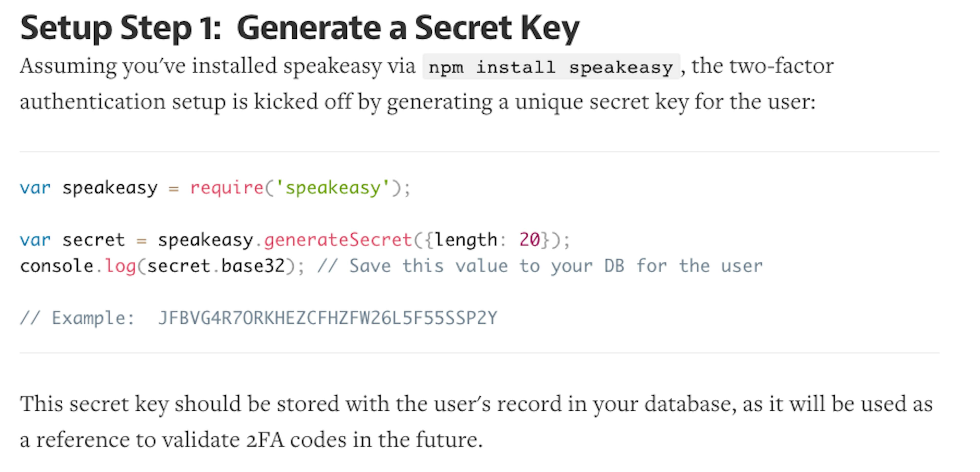Image resolution: width=980 pixels, height=472 pixels.
Task: Click the horizontal divider below the code block
Action: pyautogui.click(x=479, y=353)
